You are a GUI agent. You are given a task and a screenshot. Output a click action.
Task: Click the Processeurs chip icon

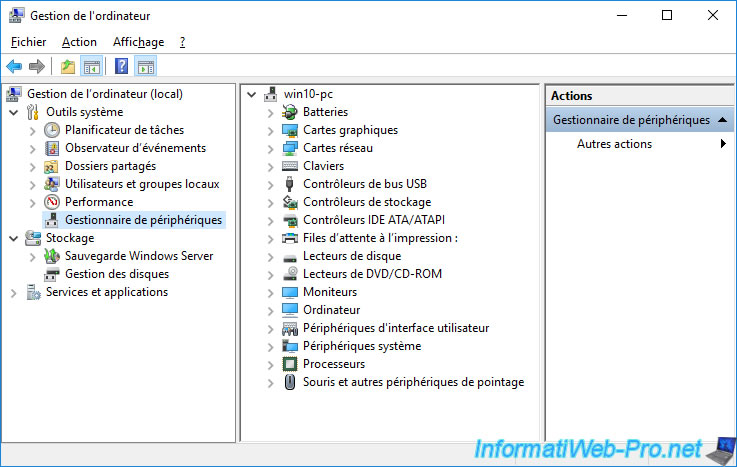pos(290,364)
